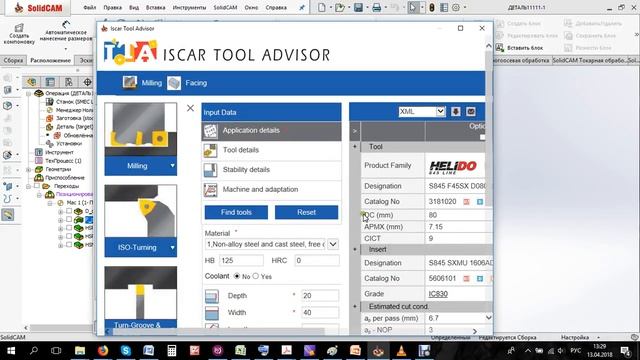
Task: Click Автоматическое нанесение размеров icon in SolidCAM
Action: click(66, 24)
